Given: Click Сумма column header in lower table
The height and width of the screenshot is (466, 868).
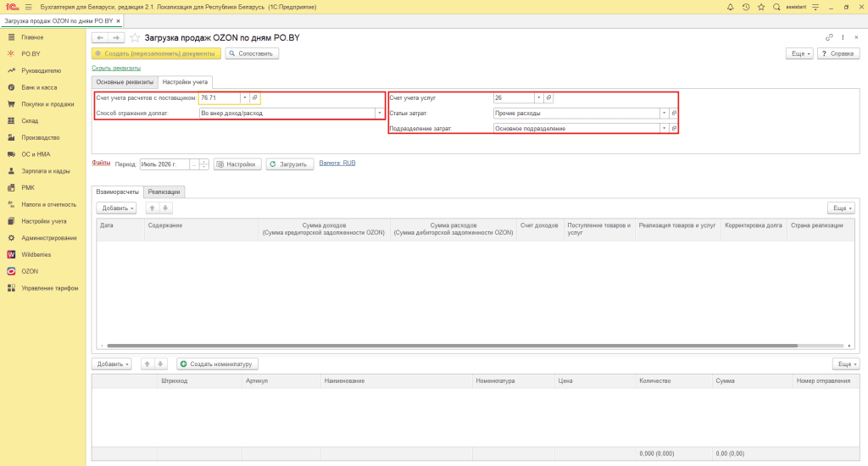Looking at the screenshot, I should tap(753, 380).
